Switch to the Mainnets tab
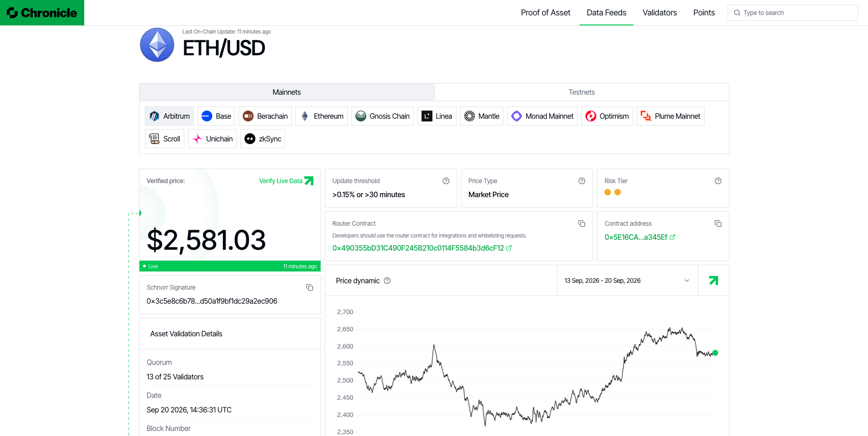868x436 pixels. (x=287, y=92)
